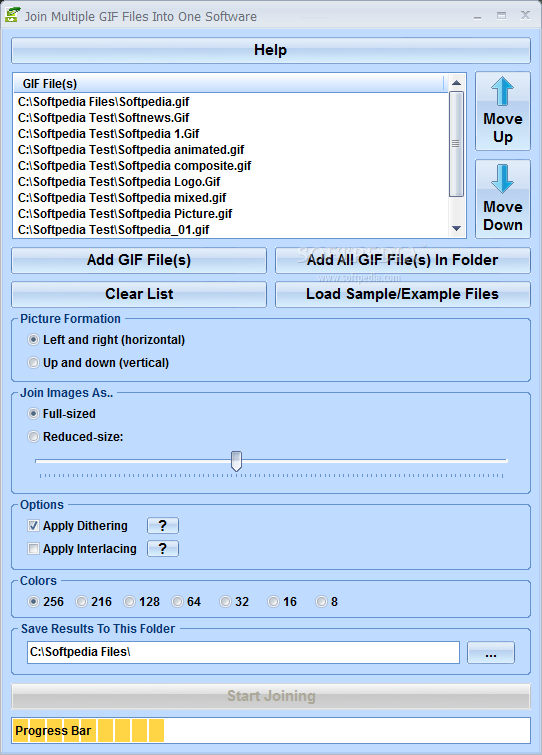Maximize the window
The width and height of the screenshot is (542, 755).
[x=502, y=16]
